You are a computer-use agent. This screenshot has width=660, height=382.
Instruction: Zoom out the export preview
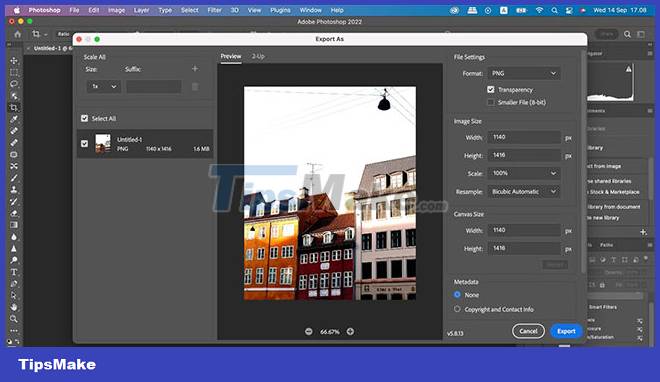coord(309,332)
